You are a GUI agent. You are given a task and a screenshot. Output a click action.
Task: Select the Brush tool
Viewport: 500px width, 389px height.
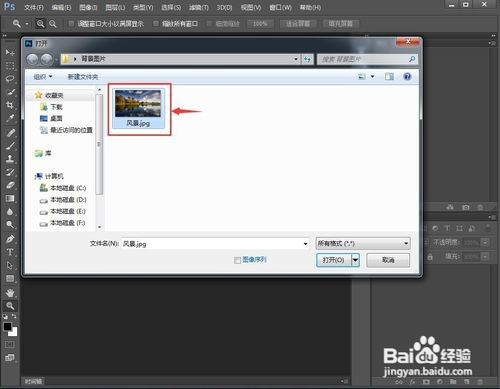pos(10,146)
